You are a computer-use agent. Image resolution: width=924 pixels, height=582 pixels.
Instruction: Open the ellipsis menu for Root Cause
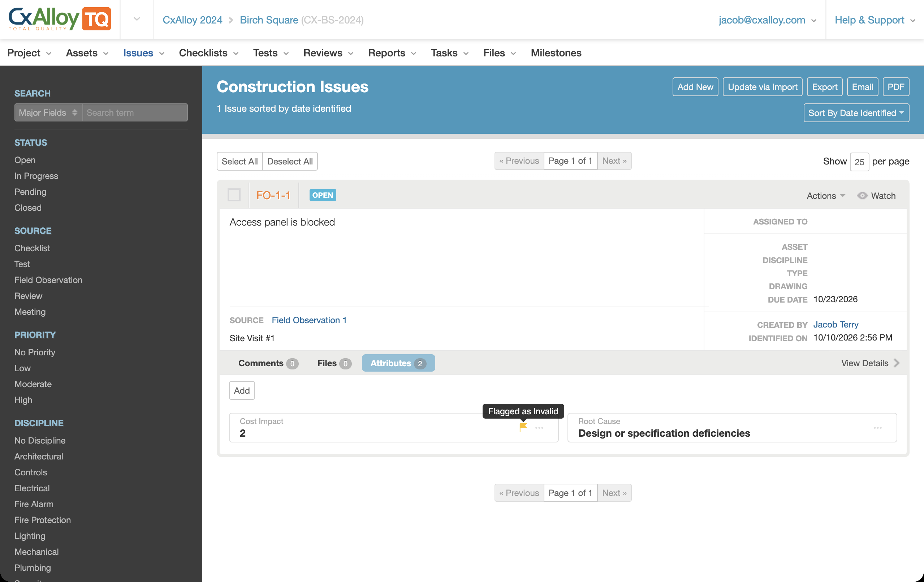(877, 428)
